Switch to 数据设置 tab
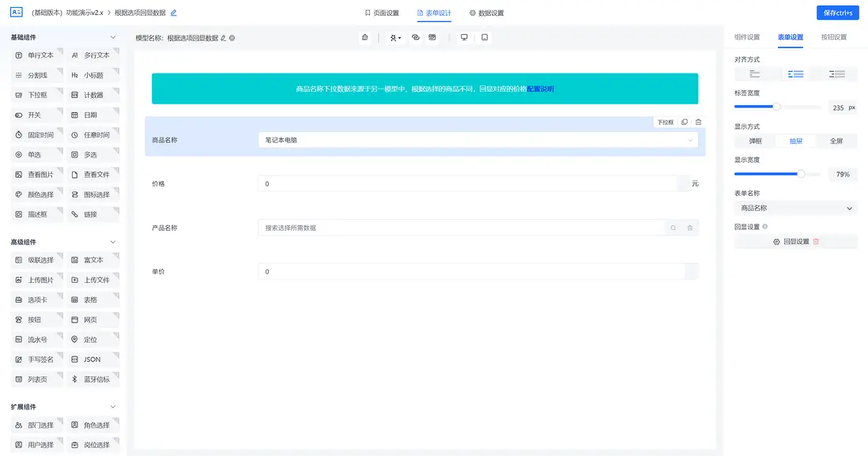Screen dimensions: 868x456 (487, 13)
